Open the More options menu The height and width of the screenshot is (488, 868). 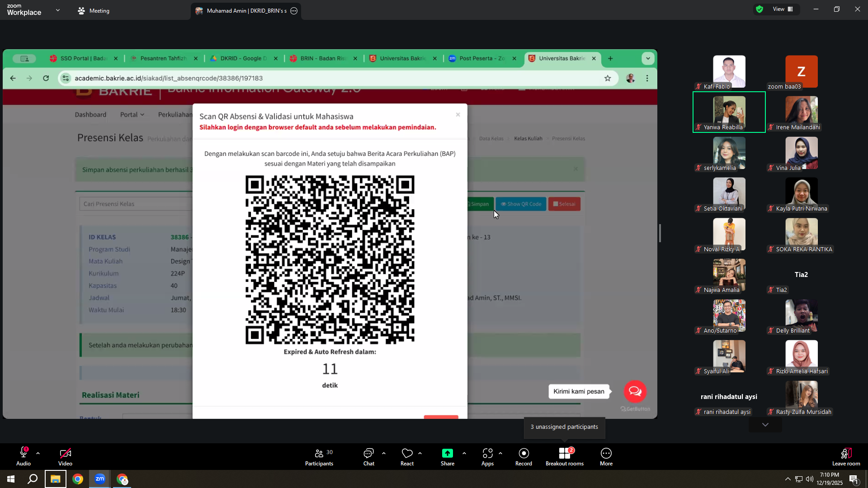point(606,456)
